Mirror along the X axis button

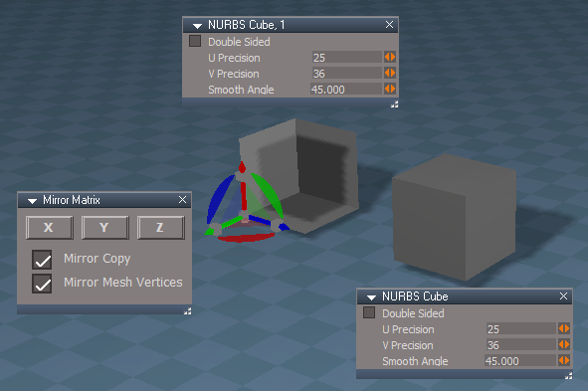click(50, 228)
